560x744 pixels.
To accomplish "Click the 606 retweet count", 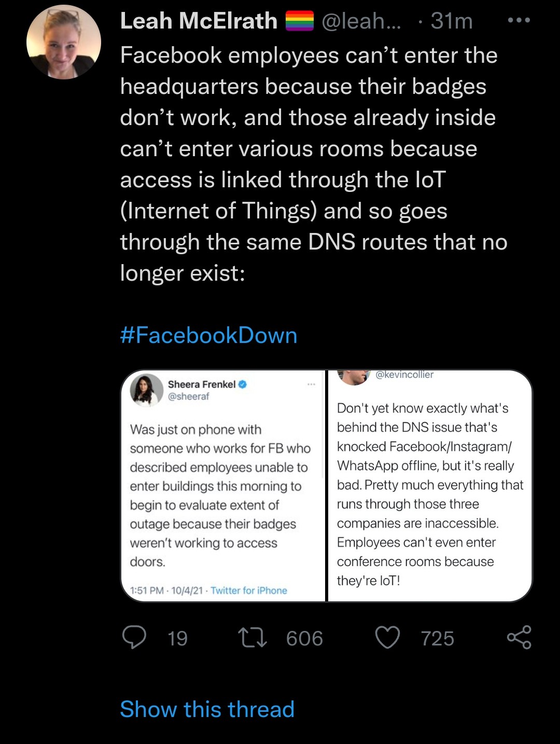I will coord(304,638).
